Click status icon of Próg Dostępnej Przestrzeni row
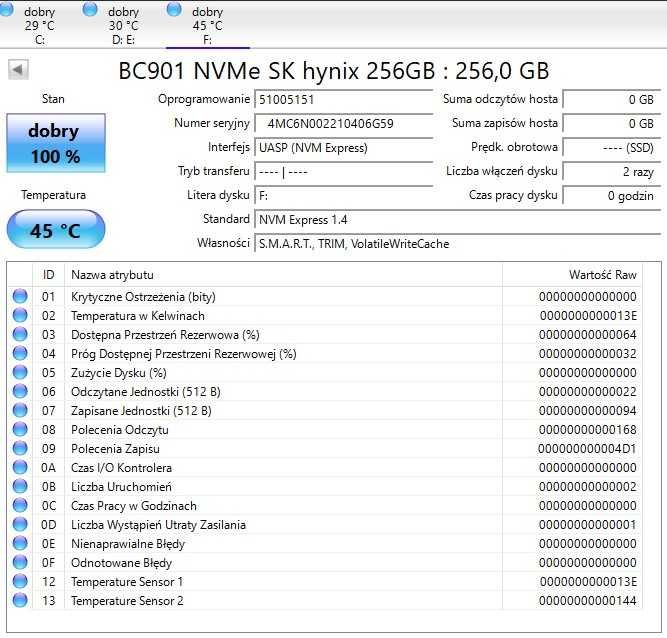Viewport: 667px width, 638px height. click(20, 353)
